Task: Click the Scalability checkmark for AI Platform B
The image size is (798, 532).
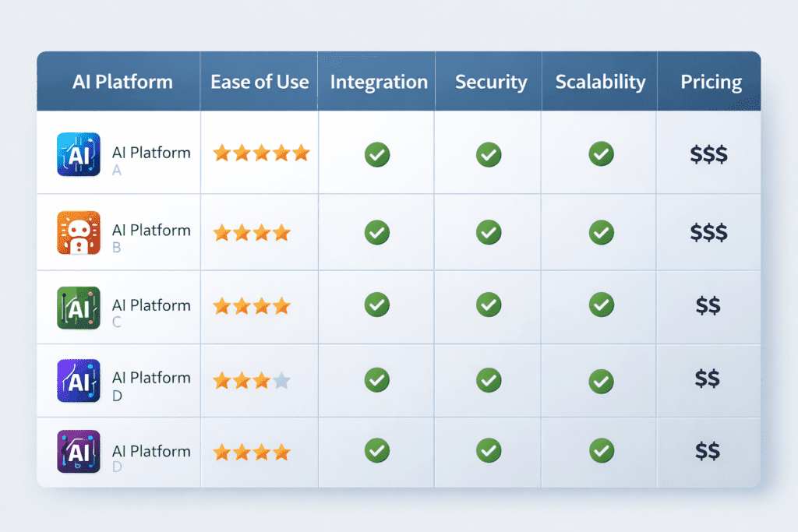Action: [x=601, y=232]
